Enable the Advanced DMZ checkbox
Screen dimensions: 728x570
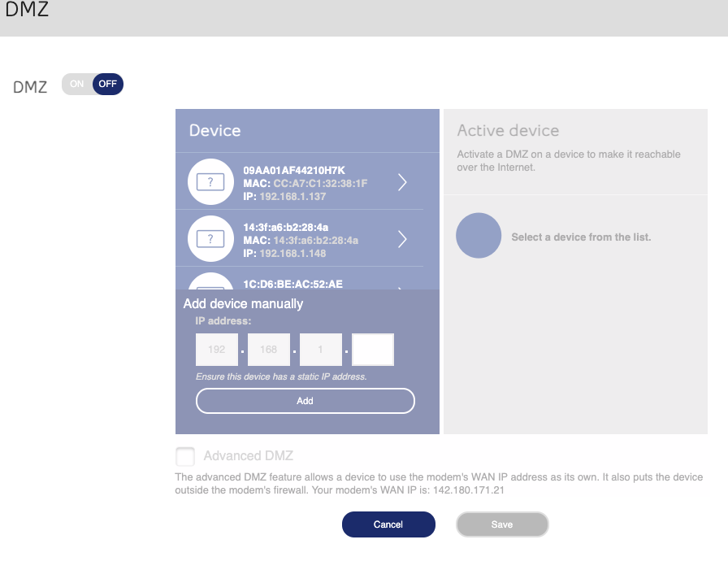point(185,456)
